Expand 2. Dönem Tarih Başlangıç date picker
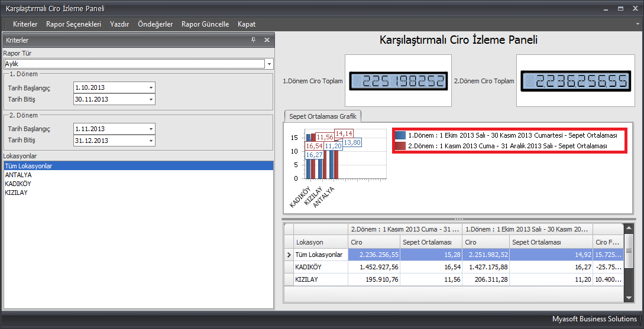Screen dimensions: 644x329 tap(151, 129)
